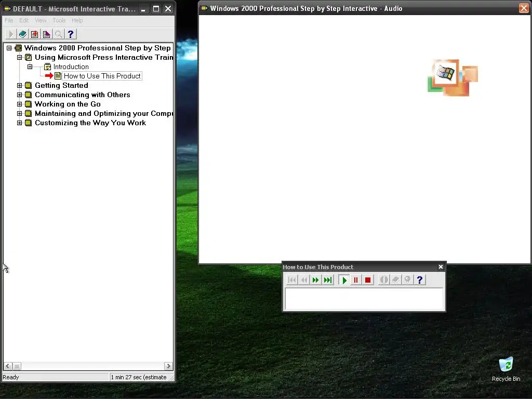532x399 pixels.
Task: Click the tree's left scroll arrow
Action: 8,366
